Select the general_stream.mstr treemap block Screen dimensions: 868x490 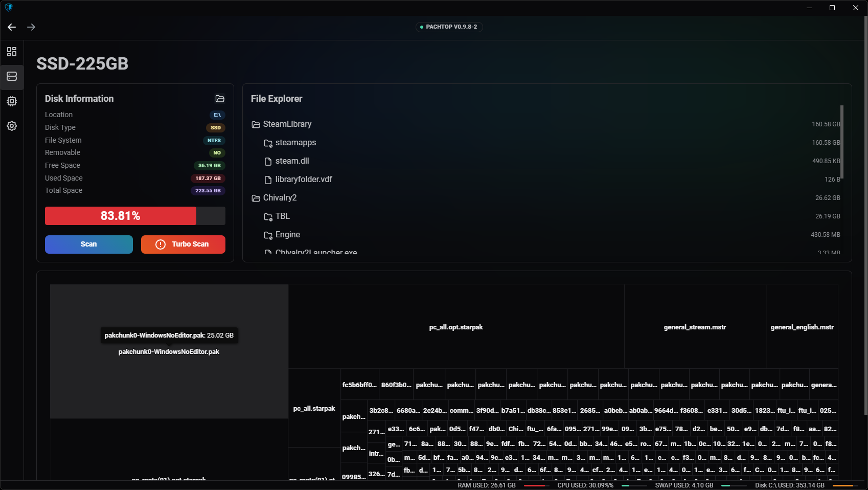click(695, 327)
